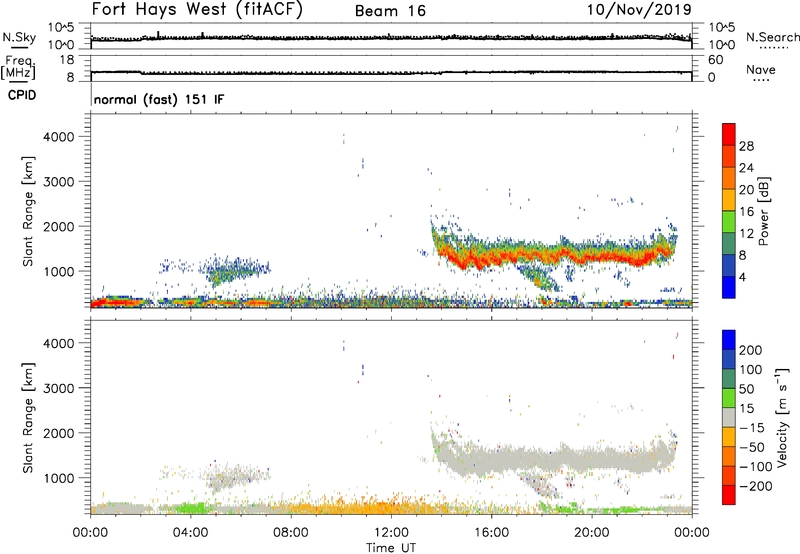
Task: Click the red bottom segment of Velocity colorbar
Action: pos(729,495)
